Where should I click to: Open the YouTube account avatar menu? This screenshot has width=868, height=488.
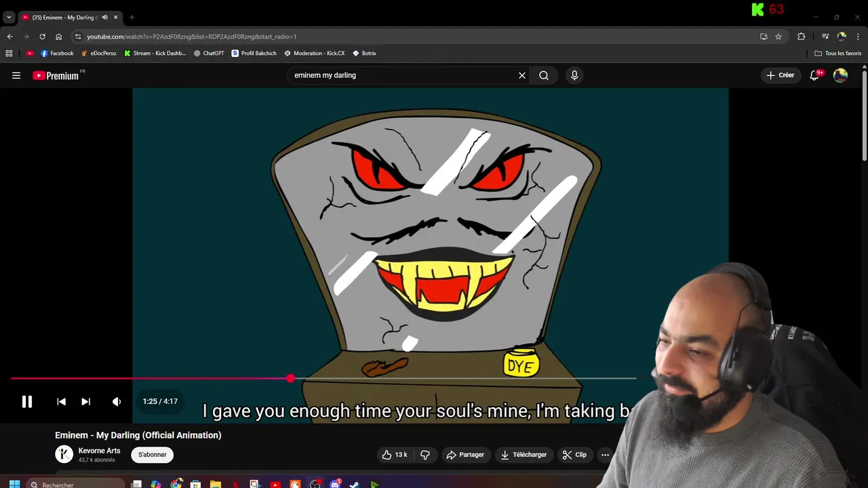pos(841,75)
